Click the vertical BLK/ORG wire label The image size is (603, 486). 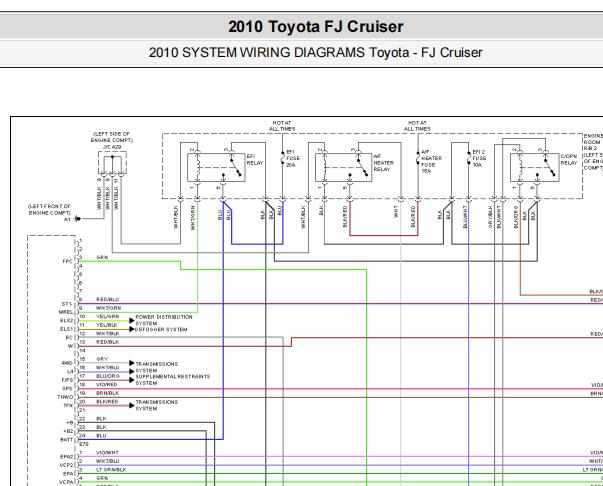pos(515,217)
